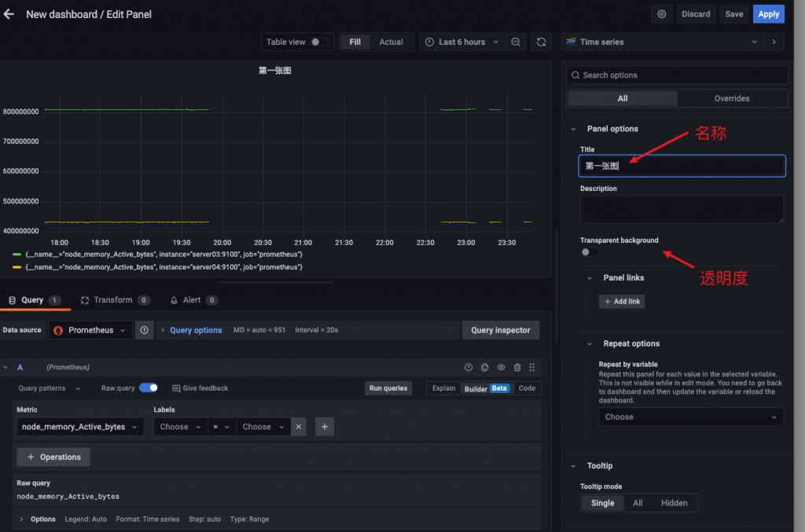805x532 pixels.
Task: Click the search magnifier icon in options
Action: click(x=575, y=75)
